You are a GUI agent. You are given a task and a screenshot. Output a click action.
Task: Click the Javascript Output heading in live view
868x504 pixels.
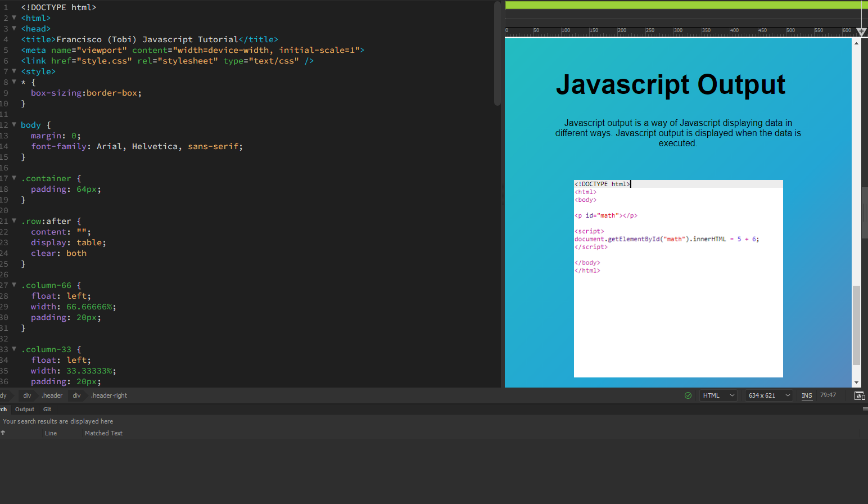[671, 85]
